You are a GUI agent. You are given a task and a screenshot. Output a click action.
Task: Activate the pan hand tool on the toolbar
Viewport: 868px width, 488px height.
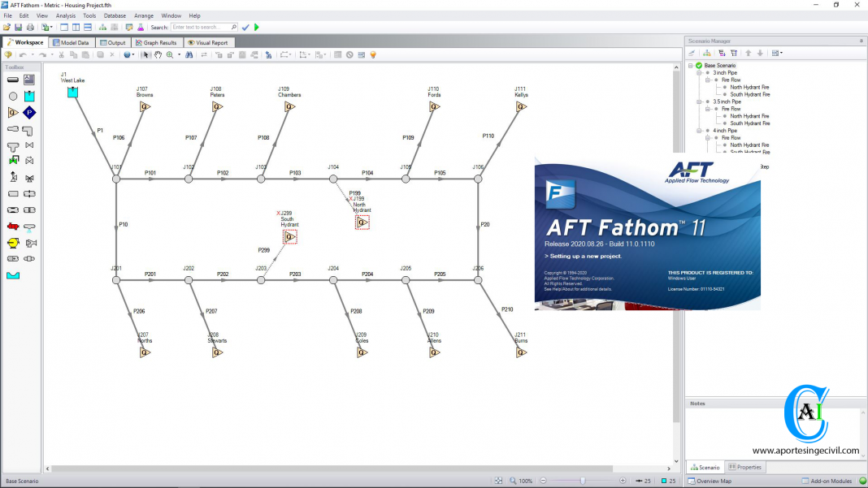pyautogui.click(x=158, y=55)
